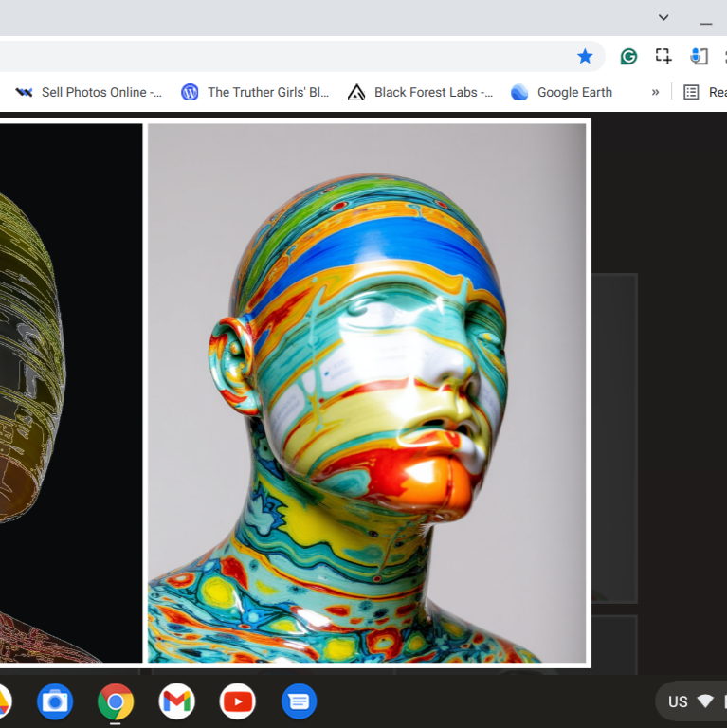
Task: Open the Google Earth bookmark
Action: 562,92
